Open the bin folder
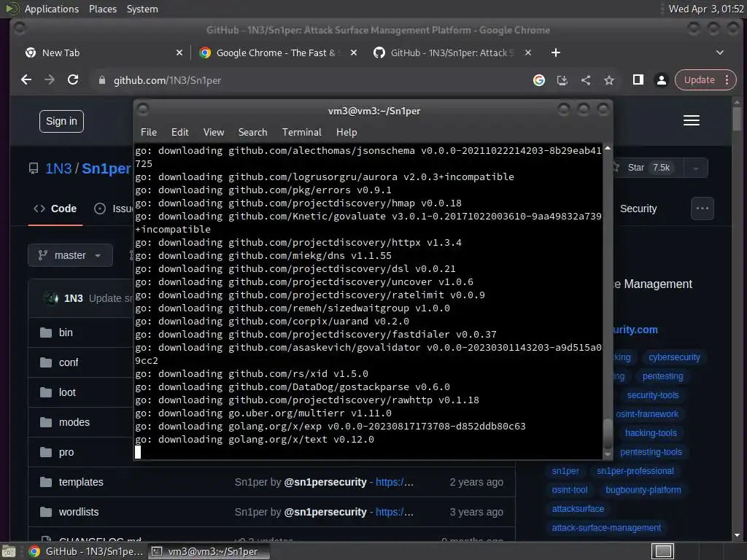The width and height of the screenshot is (747, 560). click(x=66, y=332)
